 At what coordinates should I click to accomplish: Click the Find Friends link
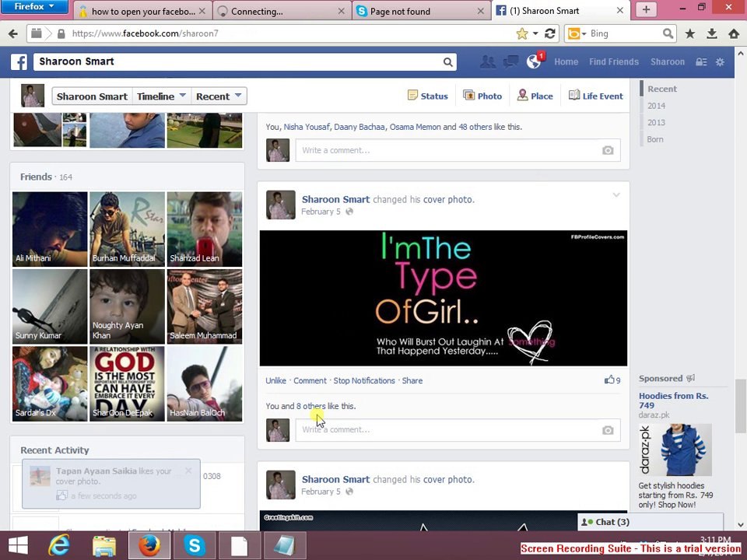pyautogui.click(x=614, y=61)
